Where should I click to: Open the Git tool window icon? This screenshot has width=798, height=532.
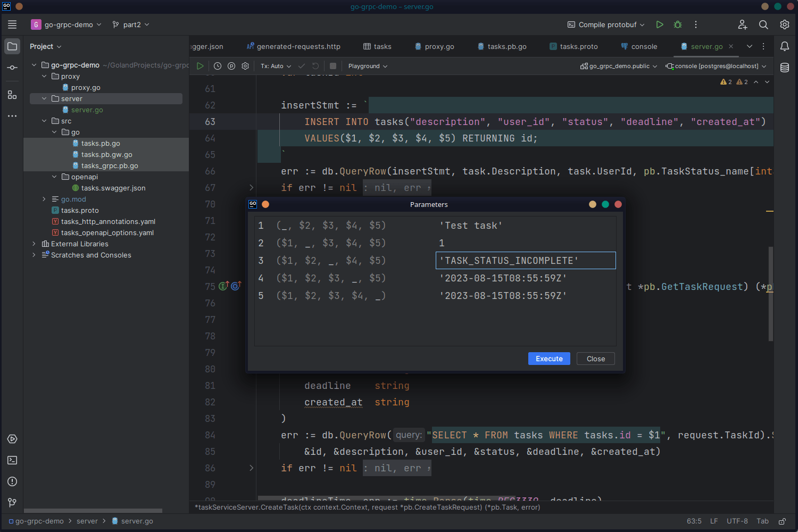tap(12, 503)
